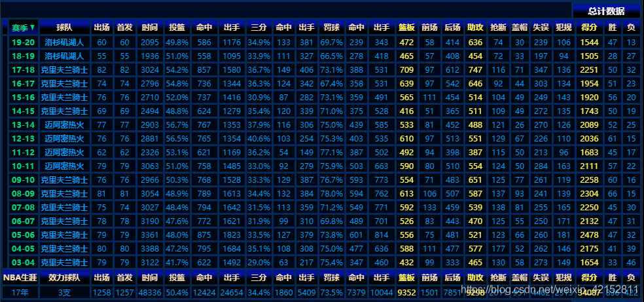Image resolution: width=644 pixels, height=302 pixels.
Task: Open 迈阿密热火 team in the 10-11 row
Action: click(x=65, y=166)
